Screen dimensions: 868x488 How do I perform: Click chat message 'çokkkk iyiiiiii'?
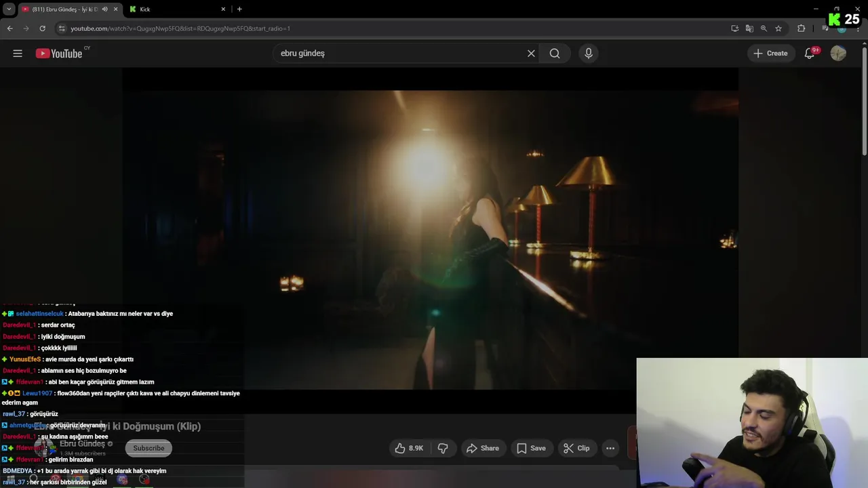point(58,348)
